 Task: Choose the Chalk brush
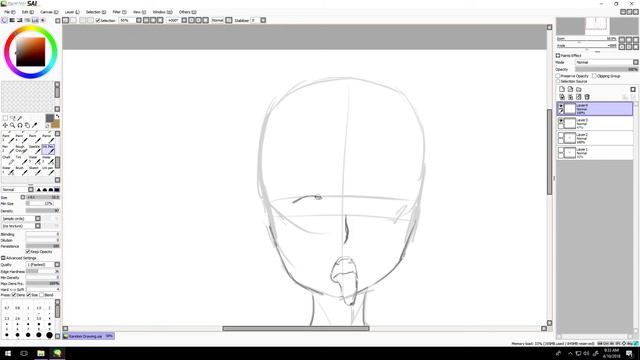8,160
